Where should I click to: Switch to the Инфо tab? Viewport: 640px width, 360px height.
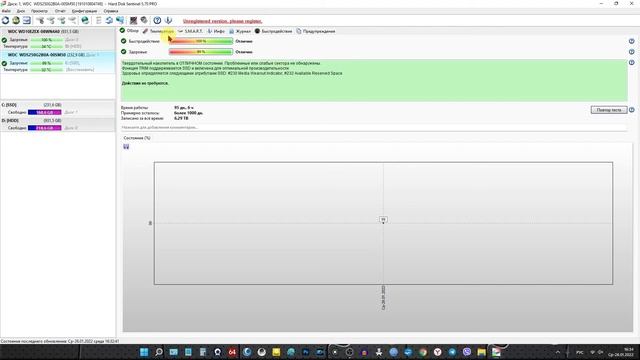point(216,31)
